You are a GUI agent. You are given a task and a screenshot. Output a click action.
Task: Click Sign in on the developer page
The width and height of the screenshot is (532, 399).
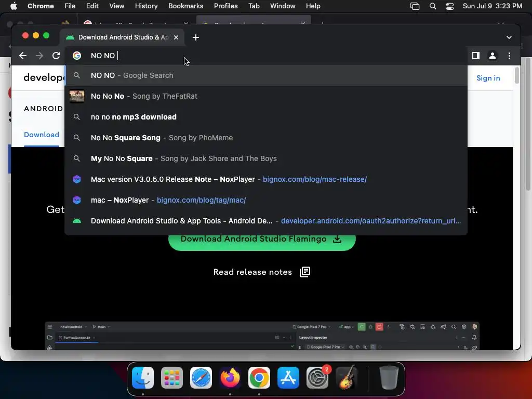point(488,78)
